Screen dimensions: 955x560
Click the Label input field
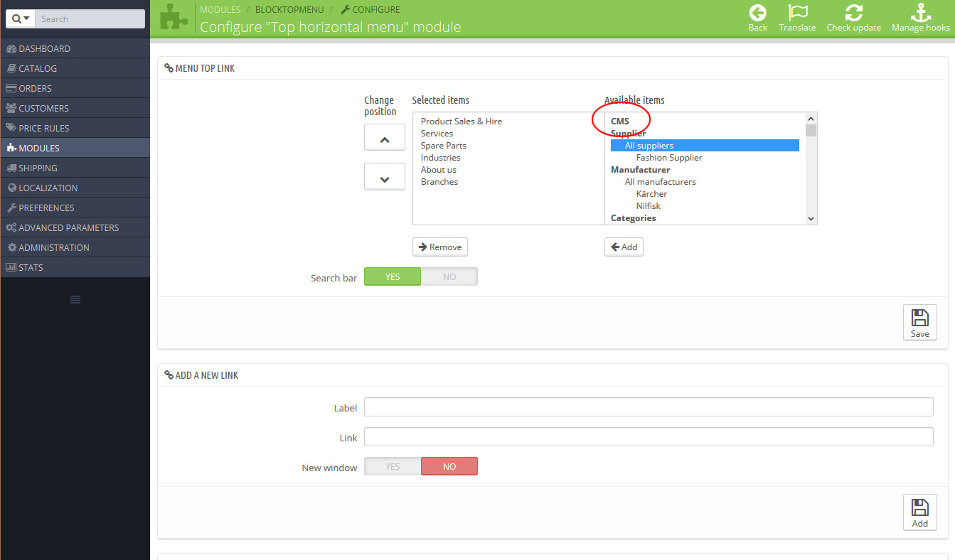649,407
